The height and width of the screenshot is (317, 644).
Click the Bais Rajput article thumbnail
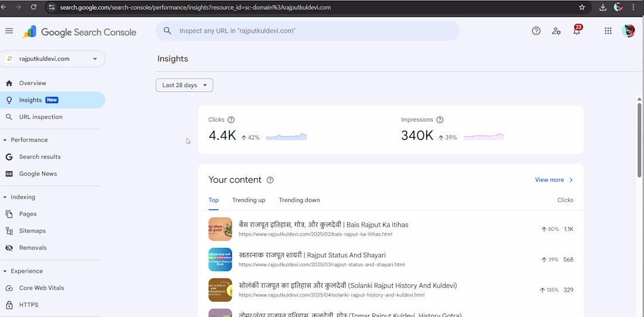pos(220,229)
